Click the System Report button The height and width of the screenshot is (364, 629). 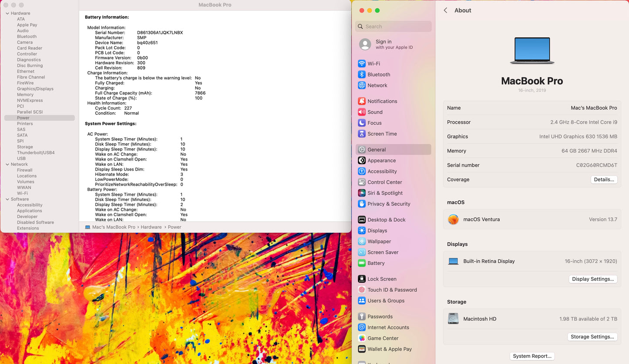click(532, 356)
